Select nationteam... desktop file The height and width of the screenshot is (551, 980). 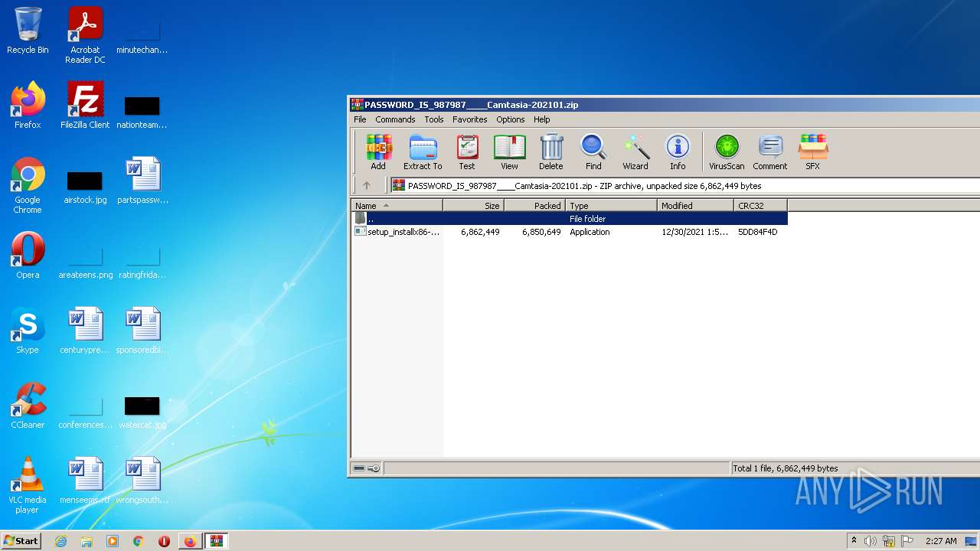point(142,112)
